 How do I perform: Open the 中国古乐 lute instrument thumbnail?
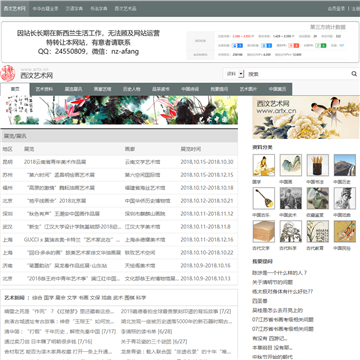(264, 198)
